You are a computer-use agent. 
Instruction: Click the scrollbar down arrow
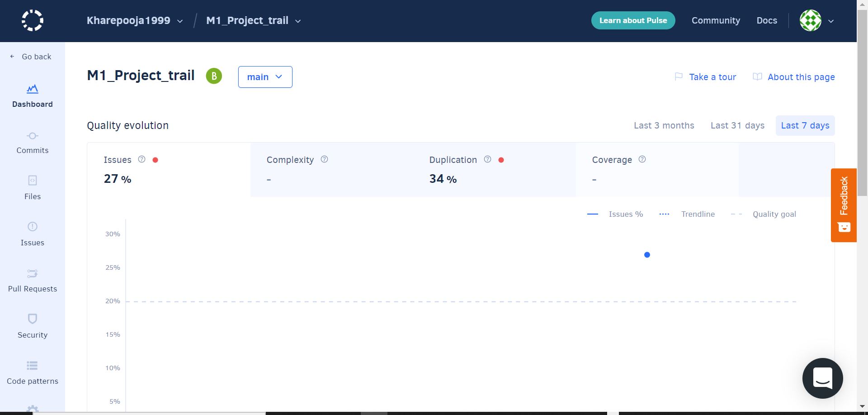pyautogui.click(x=862, y=406)
